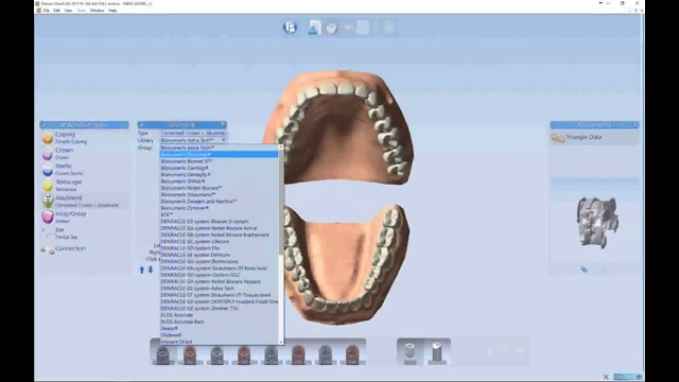The height and width of the screenshot is (382, 679).
Task: Choose ELOS Accurate library
Action: tap(177, 315)
